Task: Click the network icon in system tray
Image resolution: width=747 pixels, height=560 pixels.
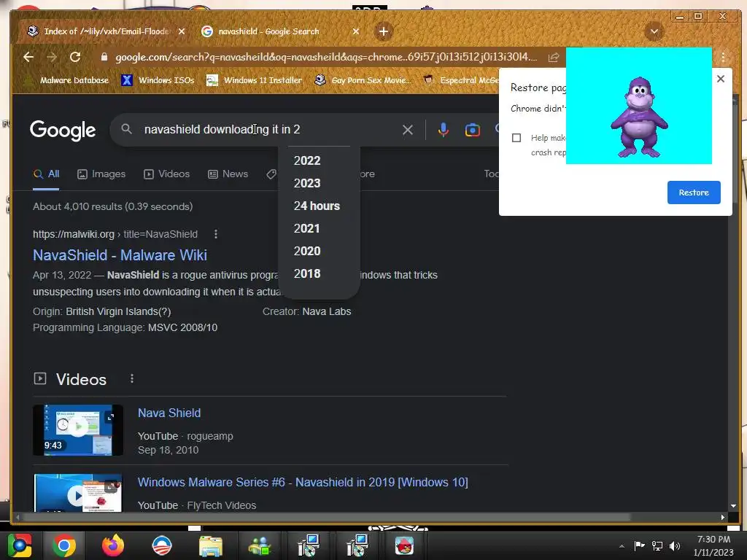Action: point(657,545)
